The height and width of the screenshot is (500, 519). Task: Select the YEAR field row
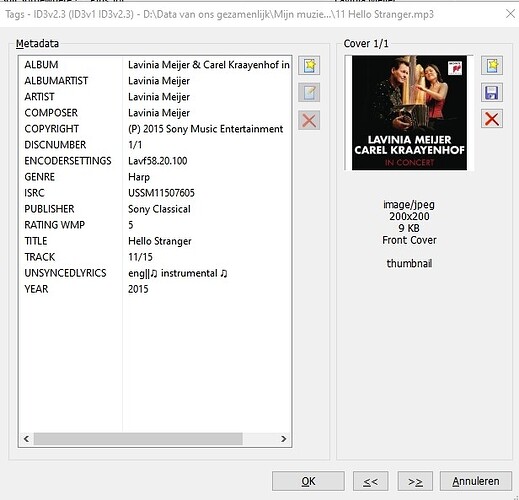(155, 289)
